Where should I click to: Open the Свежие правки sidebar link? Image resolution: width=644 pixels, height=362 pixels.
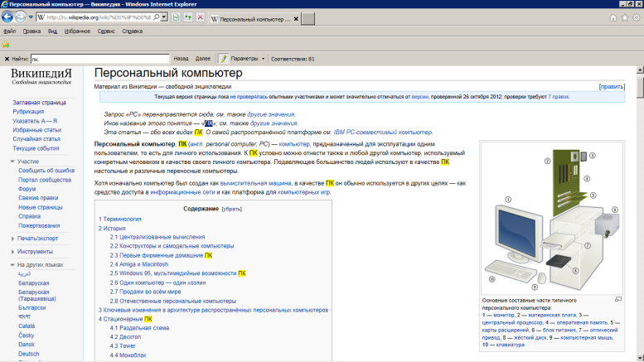tap(38, 198)
